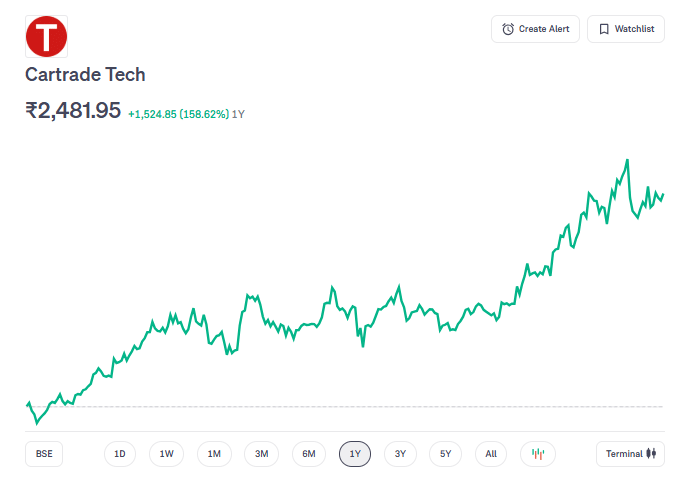
Task: Choose the 5Y time range
Action: 445,454
